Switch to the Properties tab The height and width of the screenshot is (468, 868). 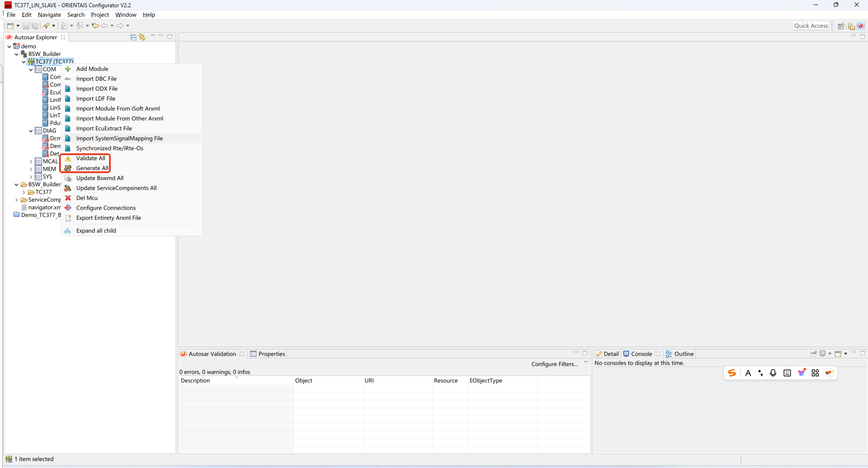[x=268, y=354]
